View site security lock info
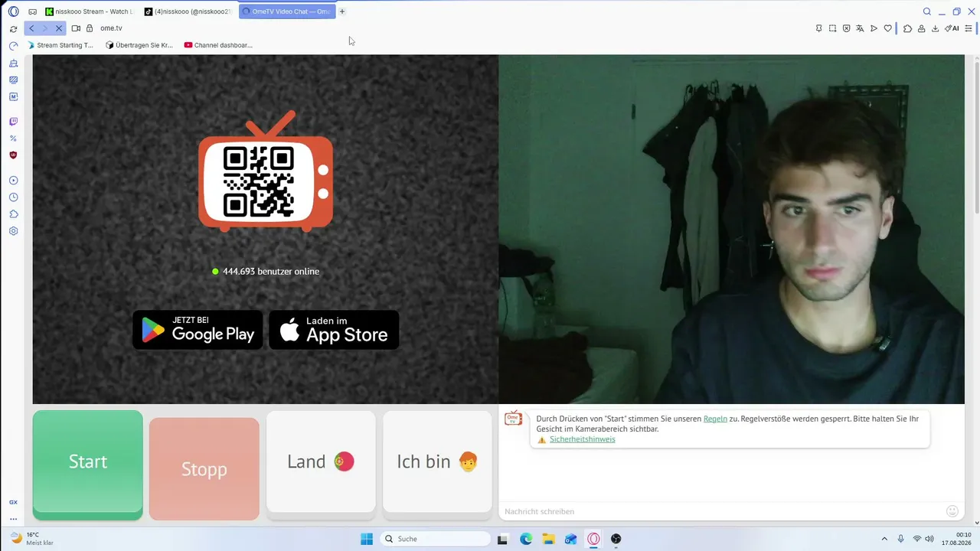This screenshot has height=551, width=980. [90, 28]
